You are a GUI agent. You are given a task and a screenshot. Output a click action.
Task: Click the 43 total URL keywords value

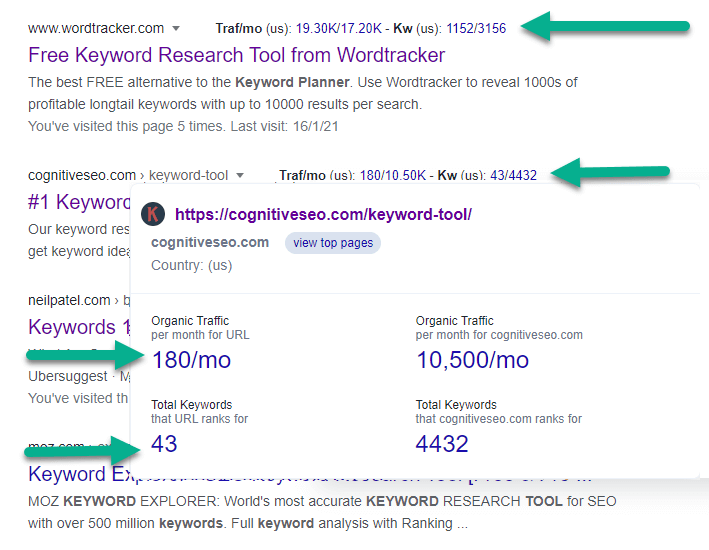[164, 444]
